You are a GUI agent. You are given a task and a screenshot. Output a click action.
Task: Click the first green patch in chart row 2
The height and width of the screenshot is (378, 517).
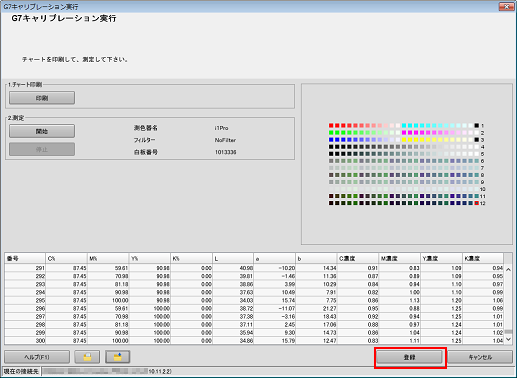coord(331,133)
